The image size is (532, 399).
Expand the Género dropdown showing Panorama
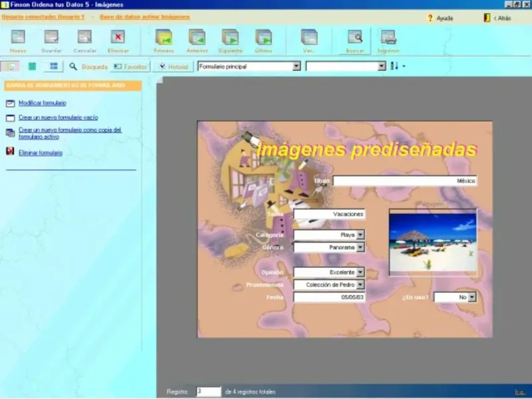point(360,247)
